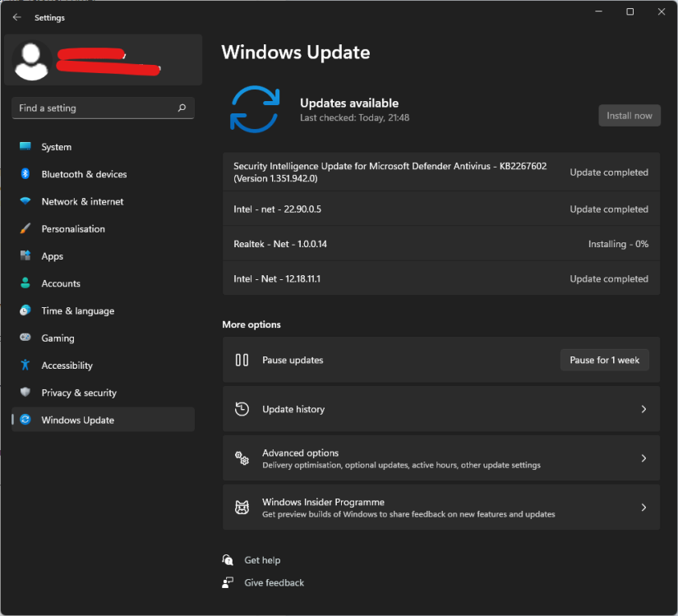This screenshot has height=616, width=678.
Task: Select Personalisation in sidebar
Action: [73, 228]
